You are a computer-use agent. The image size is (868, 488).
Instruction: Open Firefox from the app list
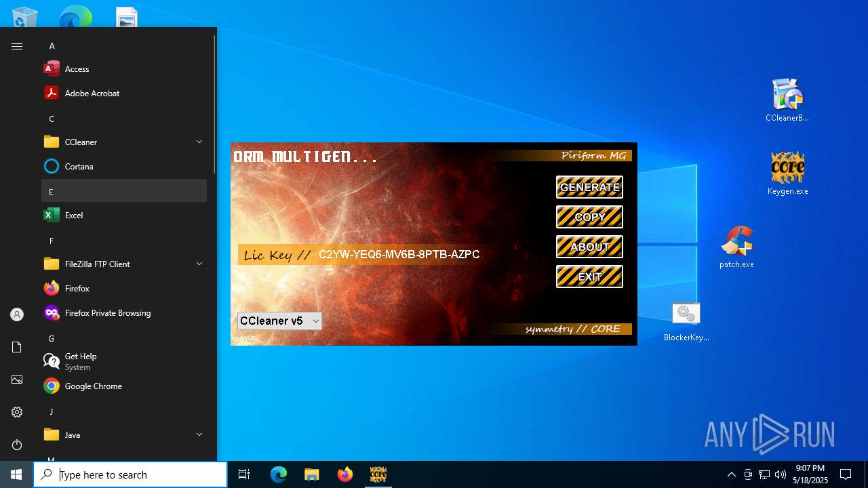pos(124,289)
